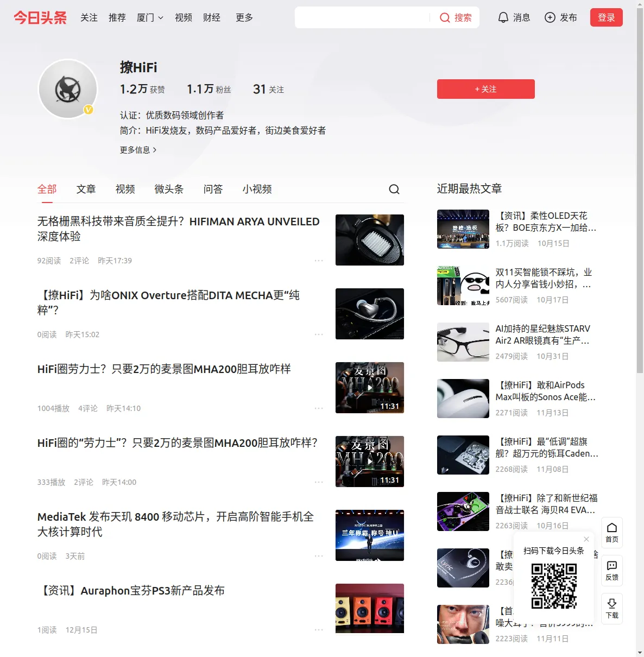644x657 pixels.
Task: Open 【资讯】Auraphon宝芬PS3新产品发布 title
Action: (x=131, y=591)
